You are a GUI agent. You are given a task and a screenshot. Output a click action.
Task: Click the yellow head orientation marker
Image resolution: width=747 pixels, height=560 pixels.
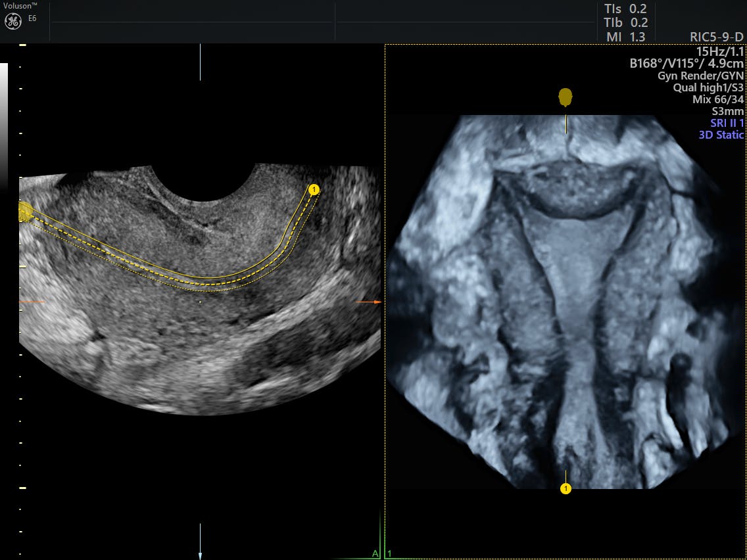[566, 97]
